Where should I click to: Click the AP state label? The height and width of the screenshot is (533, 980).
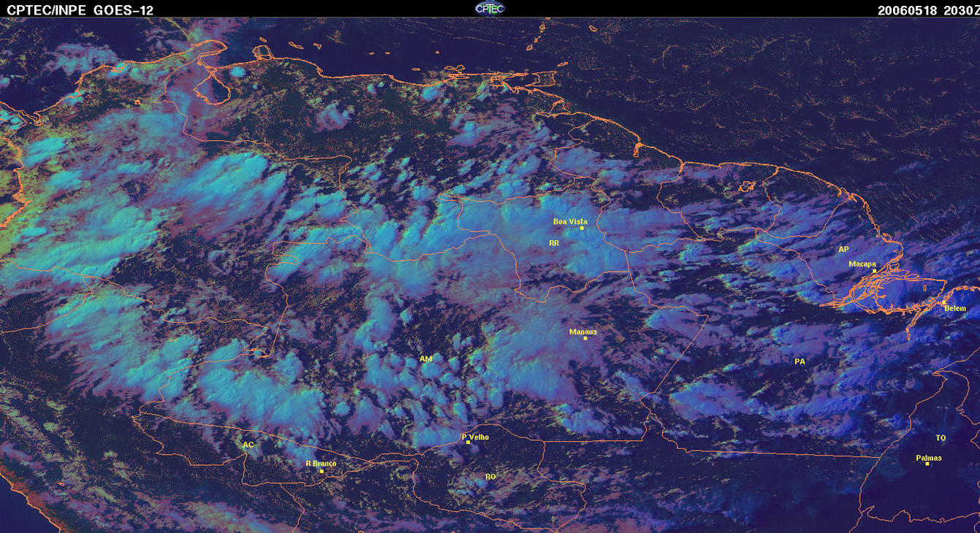[843, 249]
